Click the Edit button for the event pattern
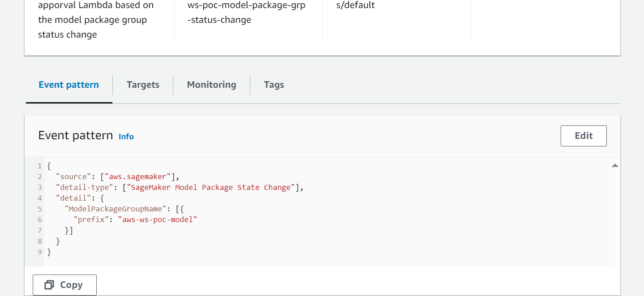The height and width of the screenshot is (296, 644). coord(583,136)
